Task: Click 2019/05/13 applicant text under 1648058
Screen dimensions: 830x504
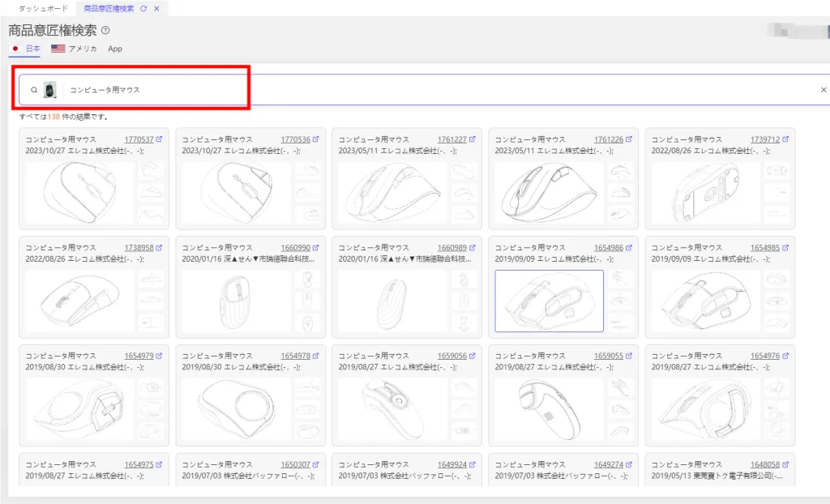Action: 717,476
